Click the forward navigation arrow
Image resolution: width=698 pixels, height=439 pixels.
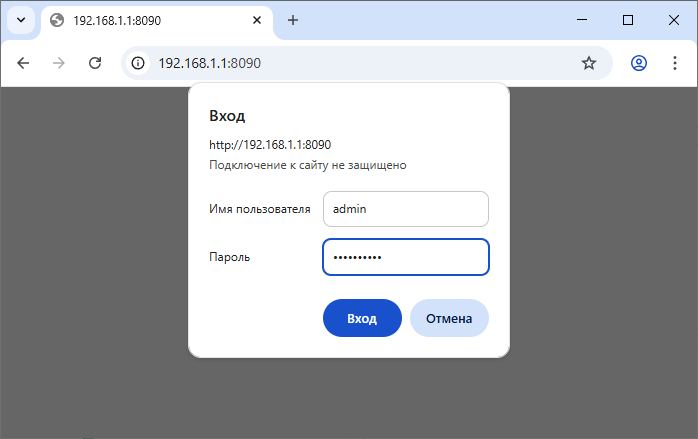pyautogui.click(x=59, y=63)
